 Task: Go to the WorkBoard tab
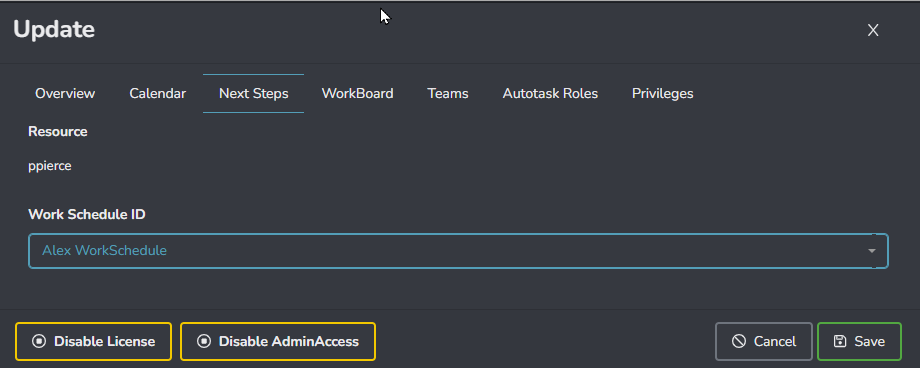click(x=357, y=93)
